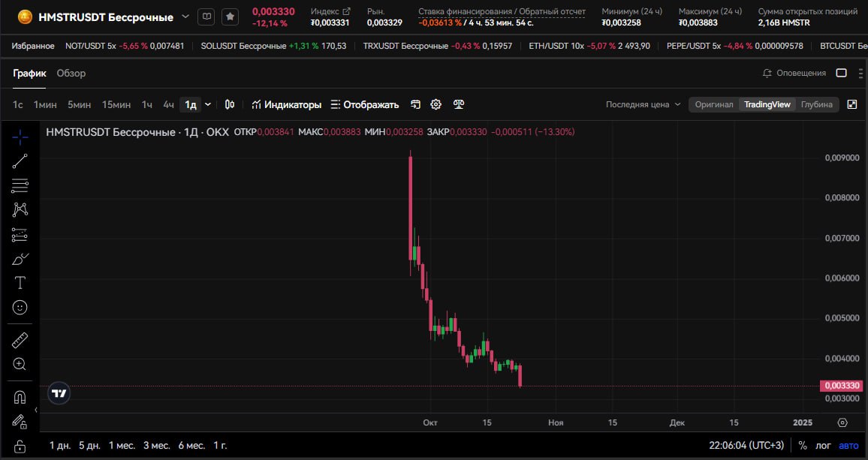
Task: Open time axis settings gear
Action: tap(842, 422)
